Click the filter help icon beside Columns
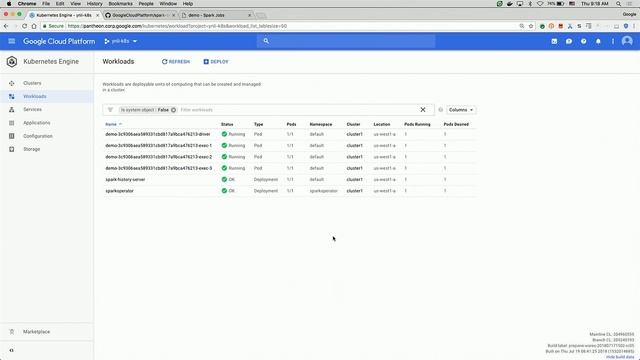The height and width of the screenshot is (360, 640). pos(440,110)
